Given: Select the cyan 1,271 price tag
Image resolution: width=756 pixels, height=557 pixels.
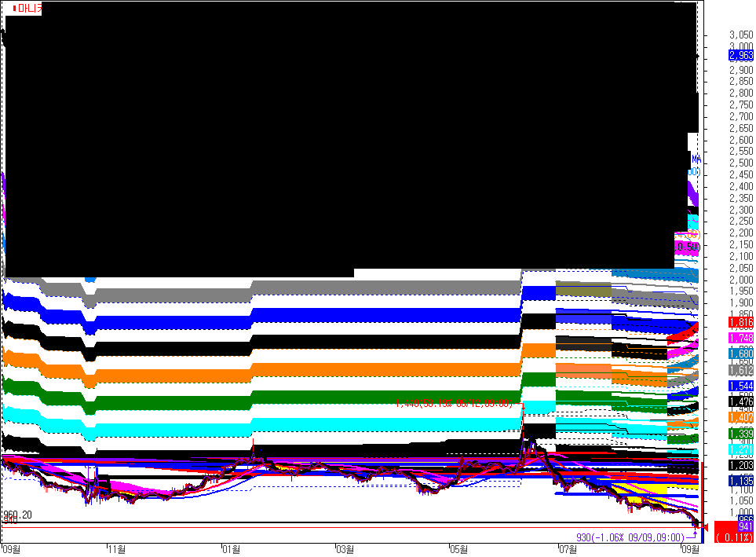Looking at the screenshot, I should click(740, 449).
